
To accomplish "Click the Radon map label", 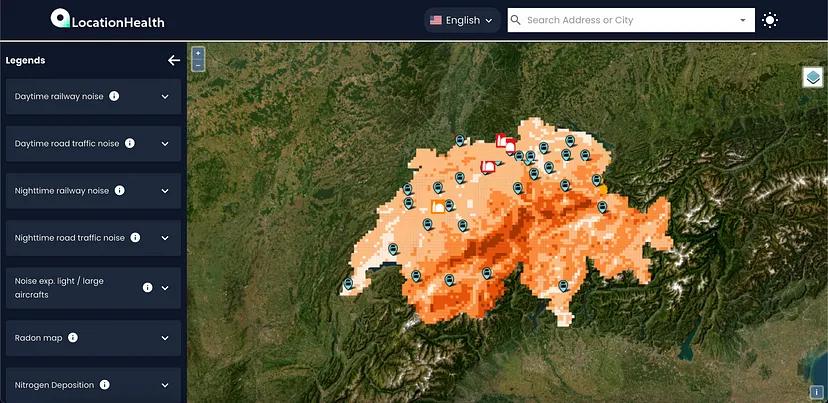I will point(39,338).
